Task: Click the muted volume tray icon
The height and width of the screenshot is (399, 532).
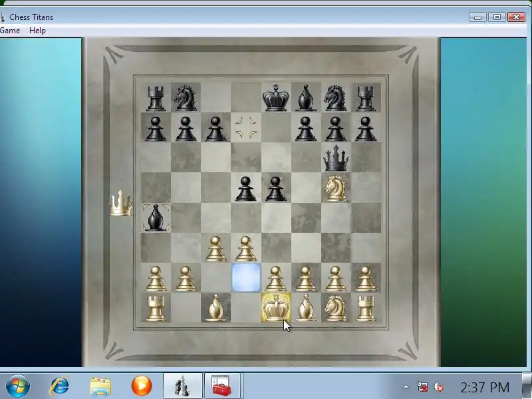Action: (438, 387)
